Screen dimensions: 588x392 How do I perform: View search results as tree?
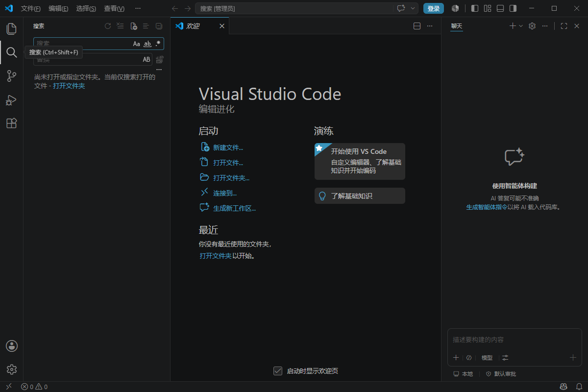146,26
